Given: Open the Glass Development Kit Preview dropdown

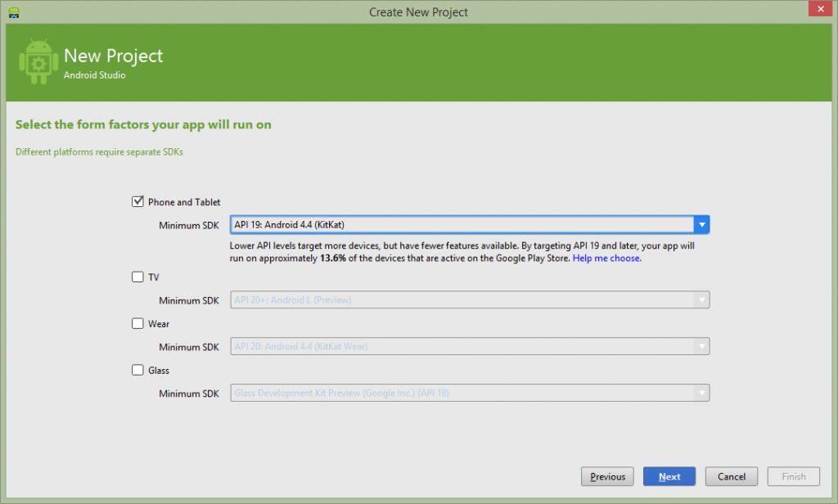Looking at the screenshot, I should 702,393.
